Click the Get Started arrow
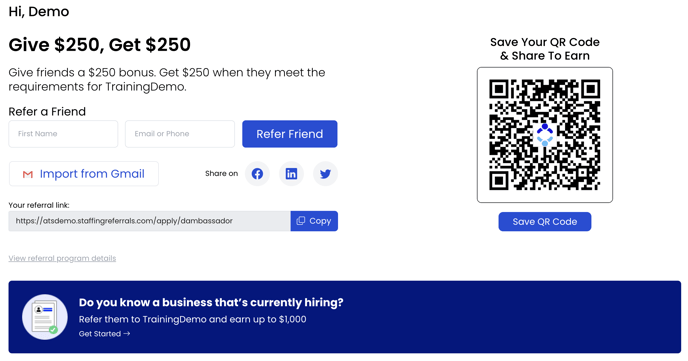This screenshot has height=361, width=688. click(x=127, y=334)
